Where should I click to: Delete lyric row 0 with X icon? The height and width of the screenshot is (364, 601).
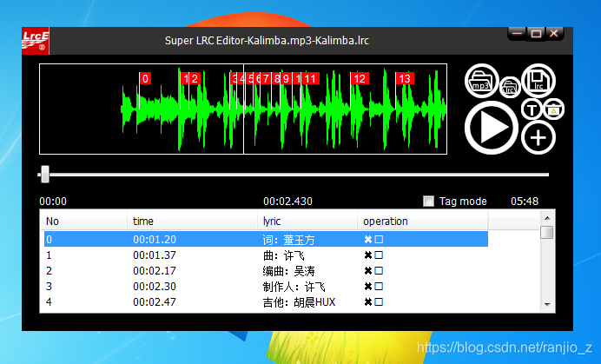[368, 240]
